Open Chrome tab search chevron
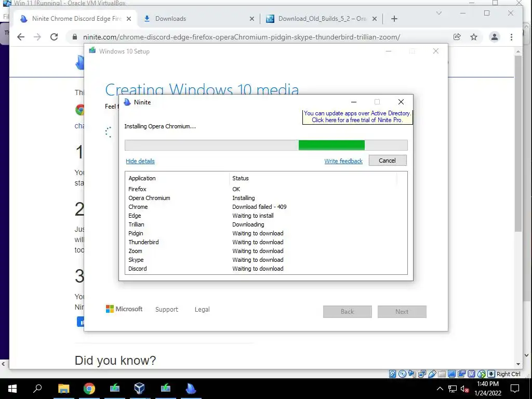The width and height of the screenshot is (532, 399). (x=438, y=13)
